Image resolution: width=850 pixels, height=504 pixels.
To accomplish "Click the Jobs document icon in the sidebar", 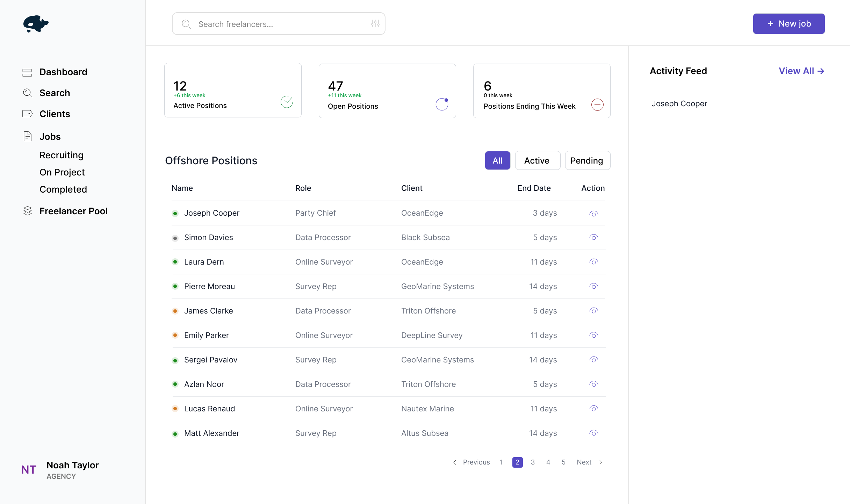I will (x=28, y=136).
